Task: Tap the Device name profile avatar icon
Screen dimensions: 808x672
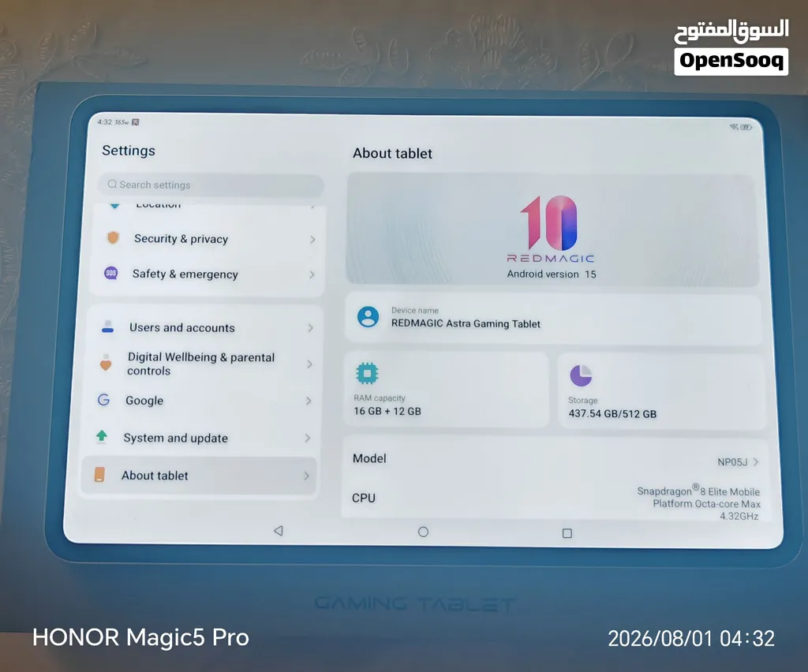Action: 368,317
